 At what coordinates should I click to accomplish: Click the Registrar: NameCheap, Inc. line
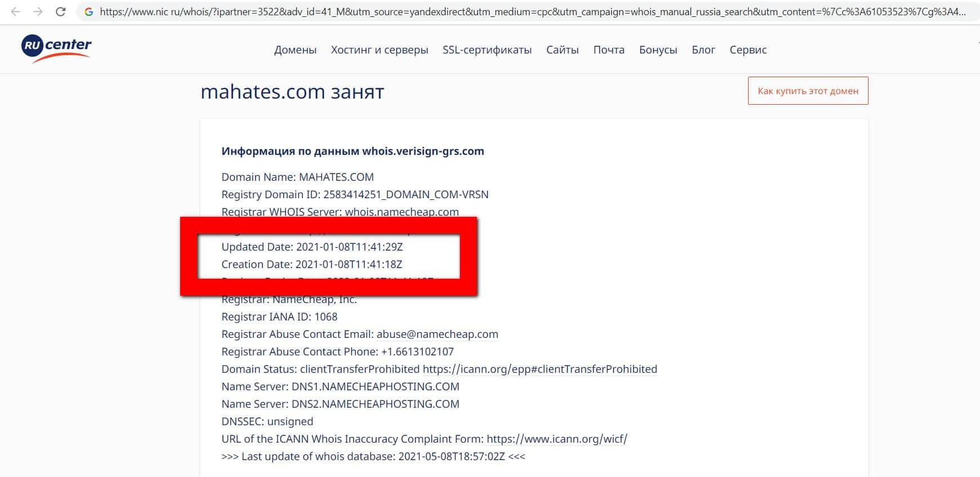tap(289, 300)
